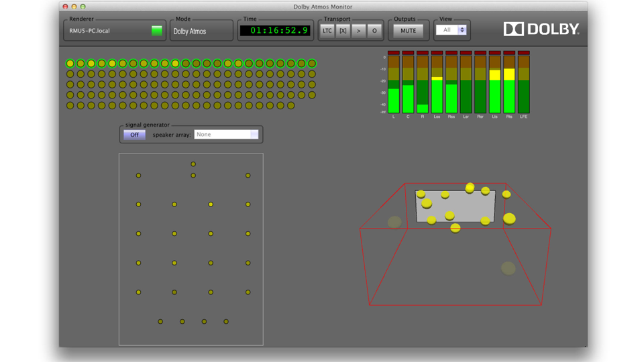
Task: Close the Dolby Atmos Monitor window
Action: [x=65, y=7]
